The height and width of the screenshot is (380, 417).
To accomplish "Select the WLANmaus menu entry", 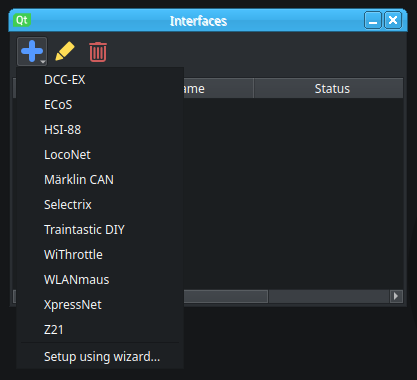I will click(x=100, y=280).
